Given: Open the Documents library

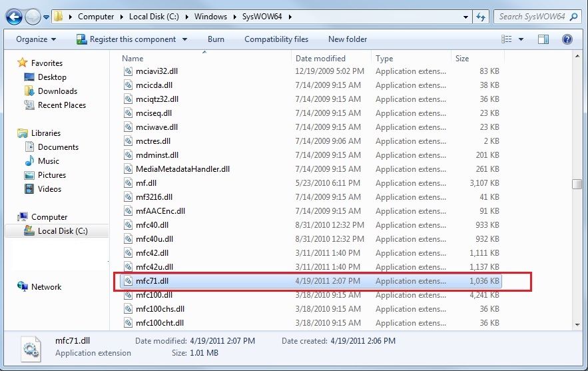Looking at the screenshot, I should (58, 147).
